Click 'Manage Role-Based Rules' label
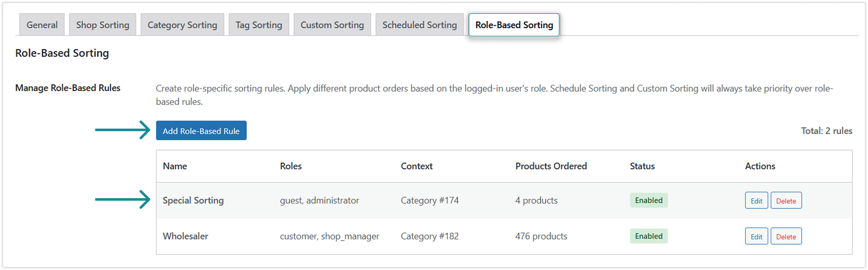This screenshot has width=868, height=270. pyautogui.click(x=68, y=88)
